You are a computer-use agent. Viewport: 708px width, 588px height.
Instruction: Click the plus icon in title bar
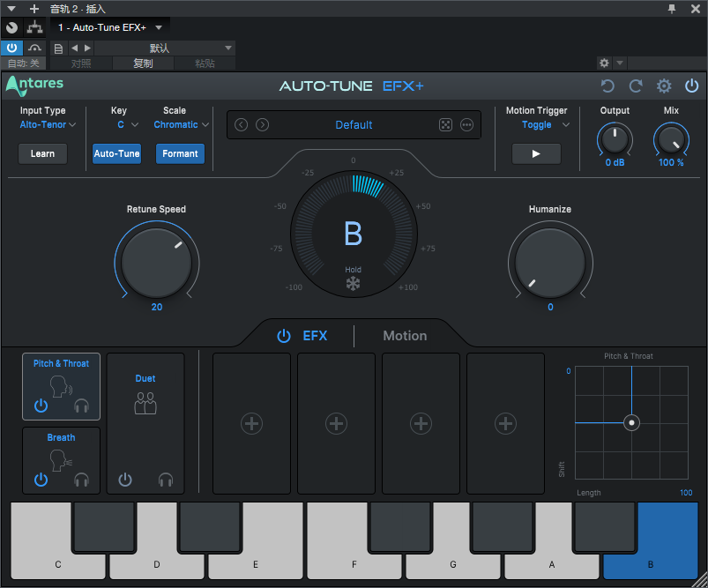pyautogui.click(x=34, y=9)
